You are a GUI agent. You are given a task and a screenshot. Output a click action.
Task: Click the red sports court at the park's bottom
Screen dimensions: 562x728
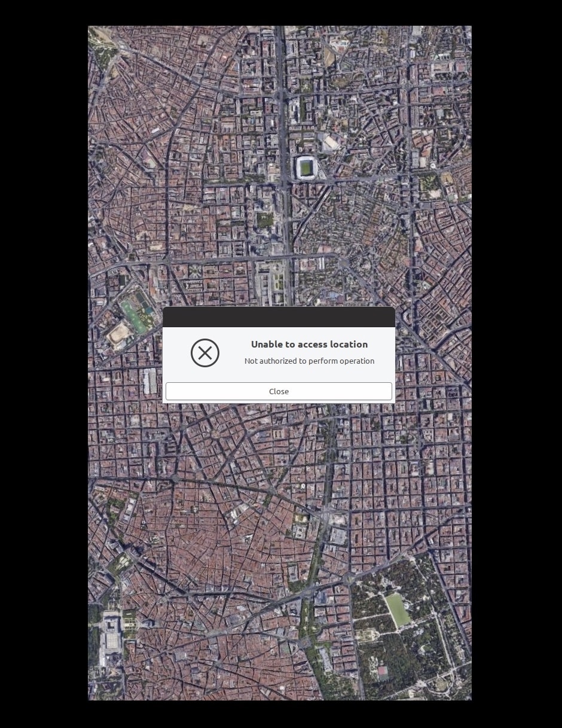pyautogui.click(x=382, y=671)
